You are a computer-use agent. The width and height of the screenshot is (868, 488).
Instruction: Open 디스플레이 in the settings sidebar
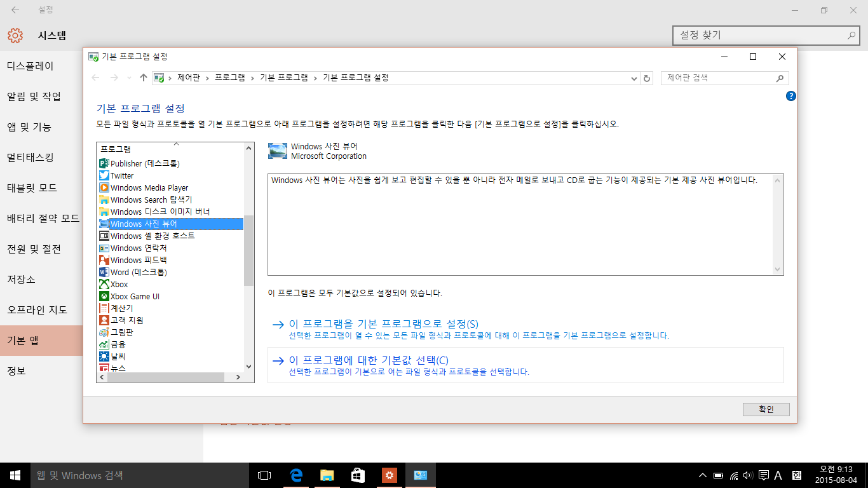click(31, 66)
